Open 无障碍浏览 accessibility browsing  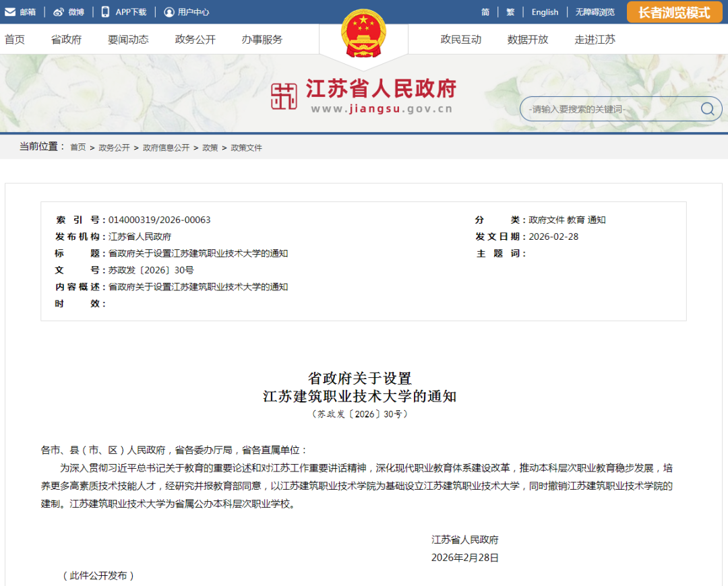point(595,12)
